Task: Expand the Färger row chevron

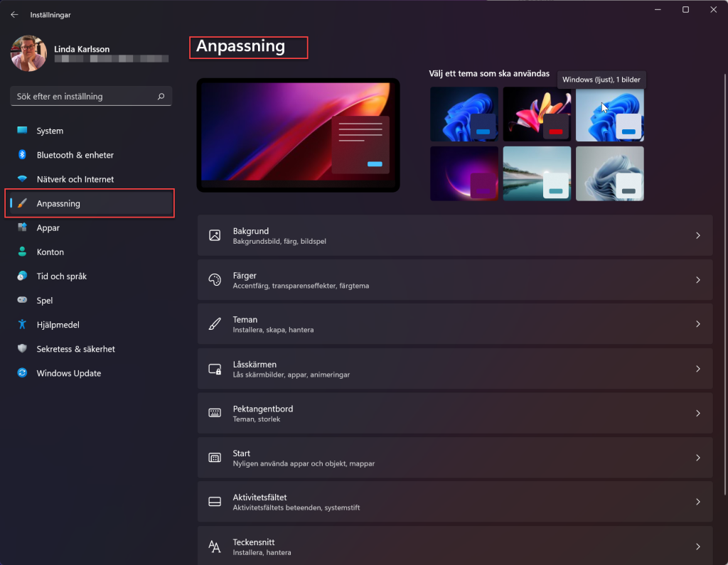Action: (698, 280)
